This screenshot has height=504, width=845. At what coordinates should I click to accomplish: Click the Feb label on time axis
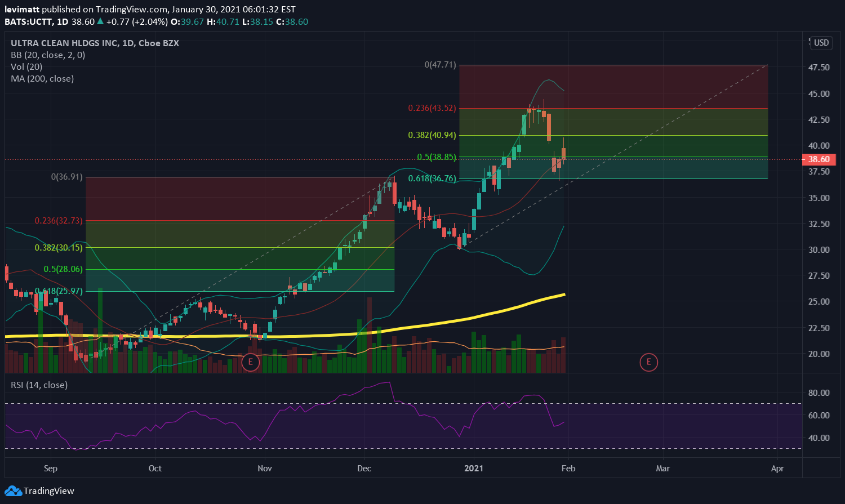tap(568, 469)
